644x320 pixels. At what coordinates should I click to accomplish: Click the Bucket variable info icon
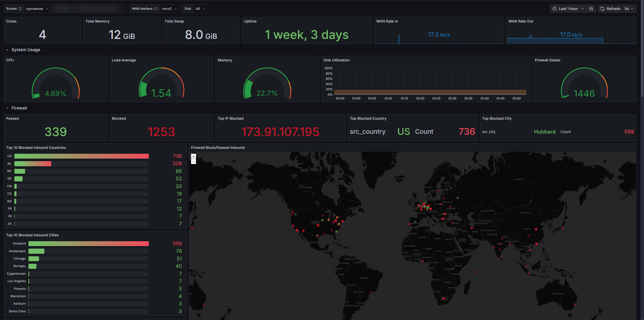pyautogui.click(x=20, y=9)
